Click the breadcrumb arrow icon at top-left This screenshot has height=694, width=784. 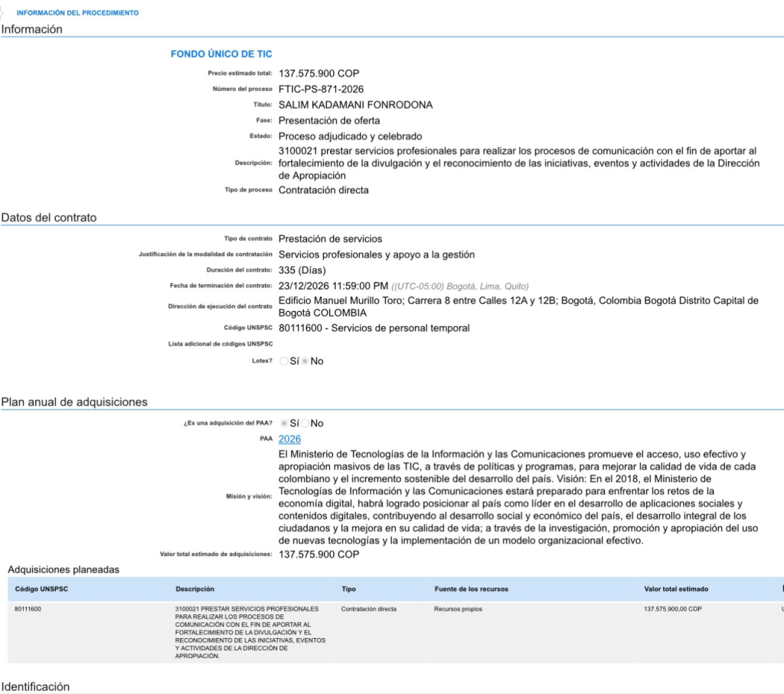point(4,12)
